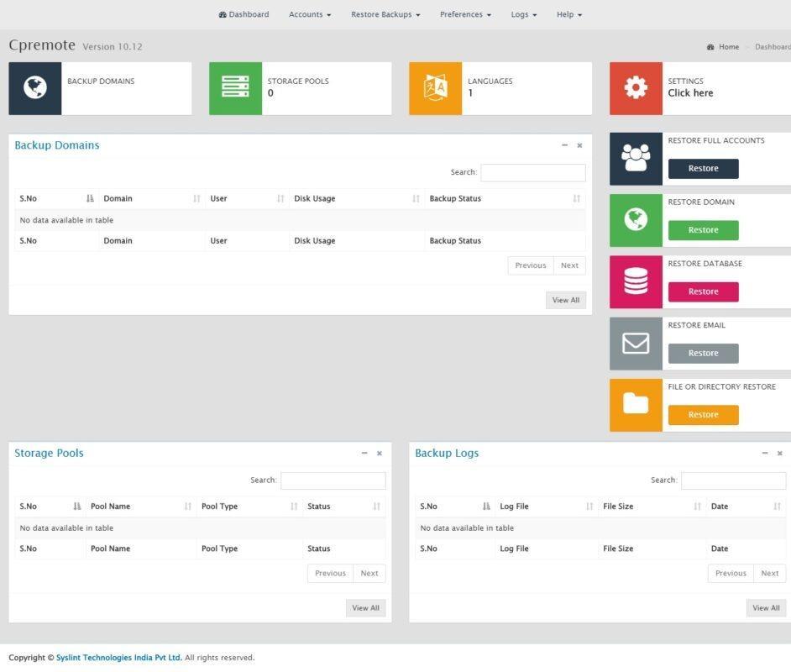Minimize the Backup Domains panel
The height and width of the screenshot is (672, 791).
click(564, 145)
